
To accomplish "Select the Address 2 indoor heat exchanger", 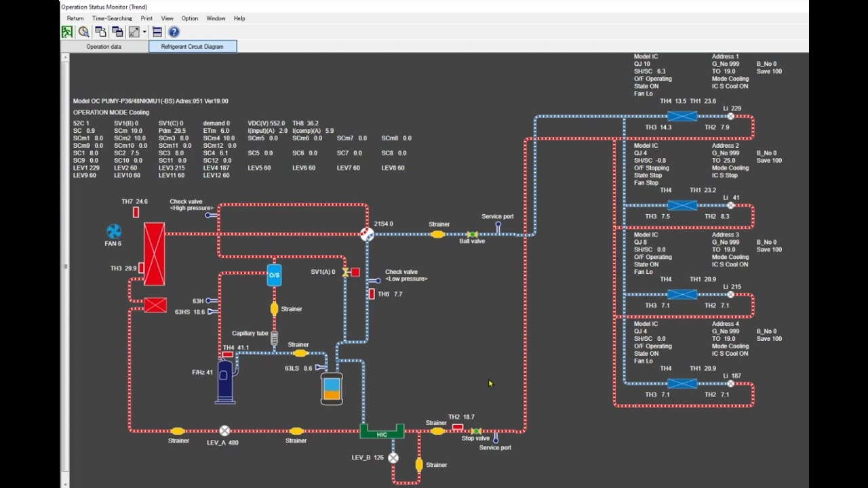I will point(682,205).
